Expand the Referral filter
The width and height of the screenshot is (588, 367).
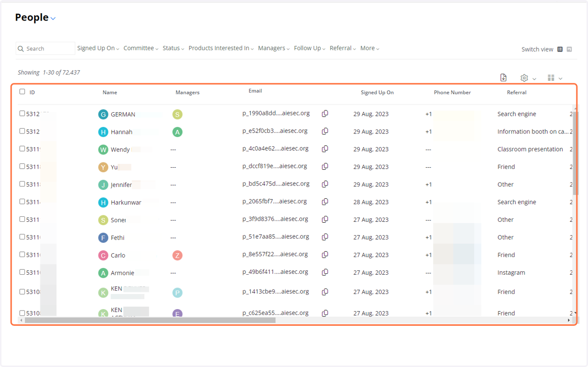(343, 48)
